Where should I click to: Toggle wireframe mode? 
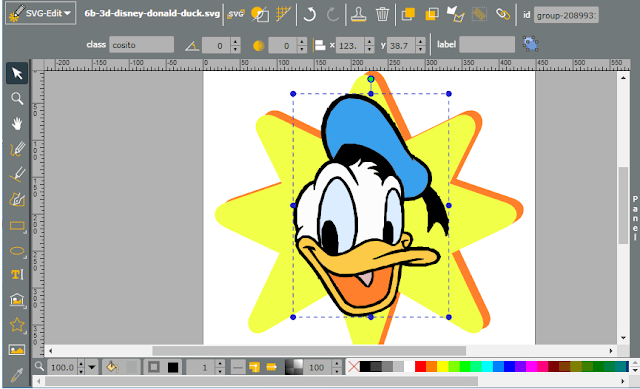pyautogui.click(x=260, y=14)
